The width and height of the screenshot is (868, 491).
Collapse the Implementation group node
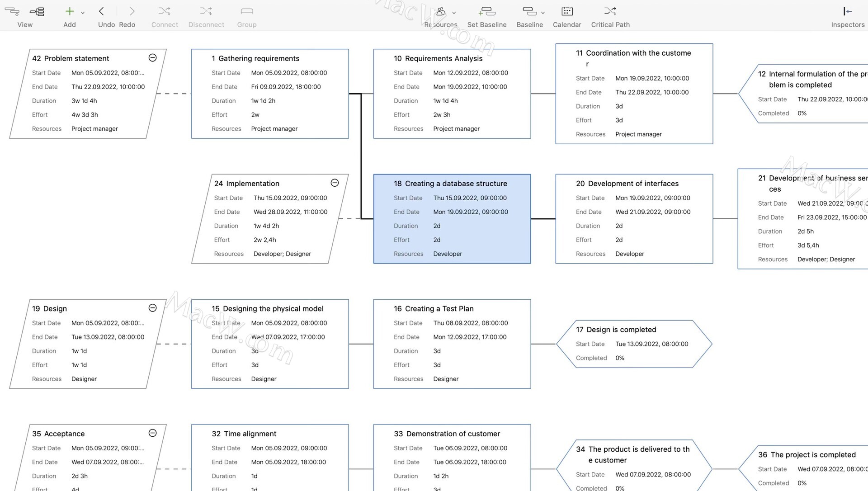335,183
